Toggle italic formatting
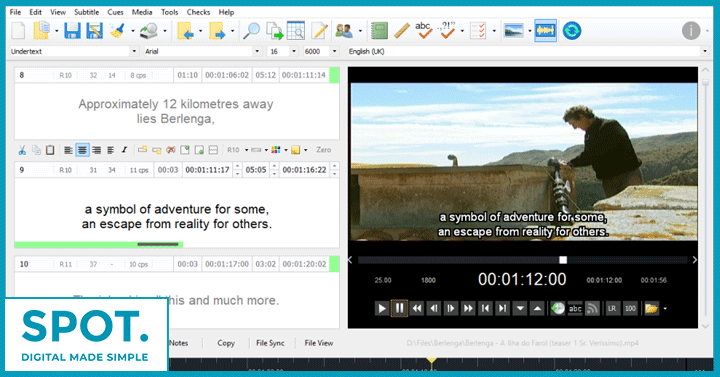The height and width of the screenshot is (377, 720). [x=124, y=150]
